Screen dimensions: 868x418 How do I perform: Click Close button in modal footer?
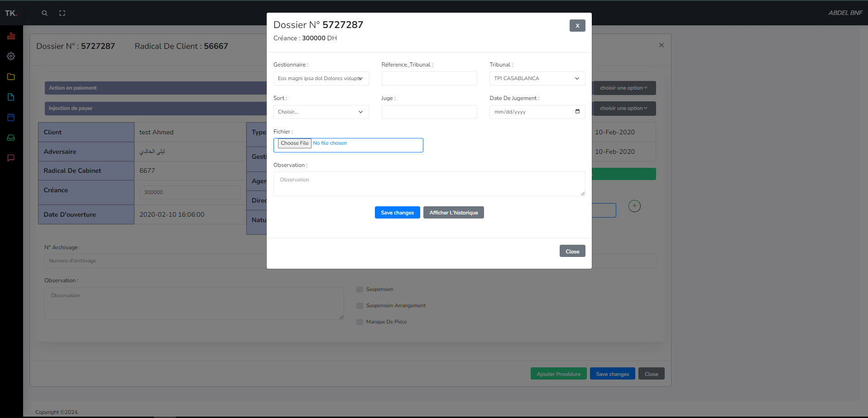pyautogui.click(x=572, y=251)
